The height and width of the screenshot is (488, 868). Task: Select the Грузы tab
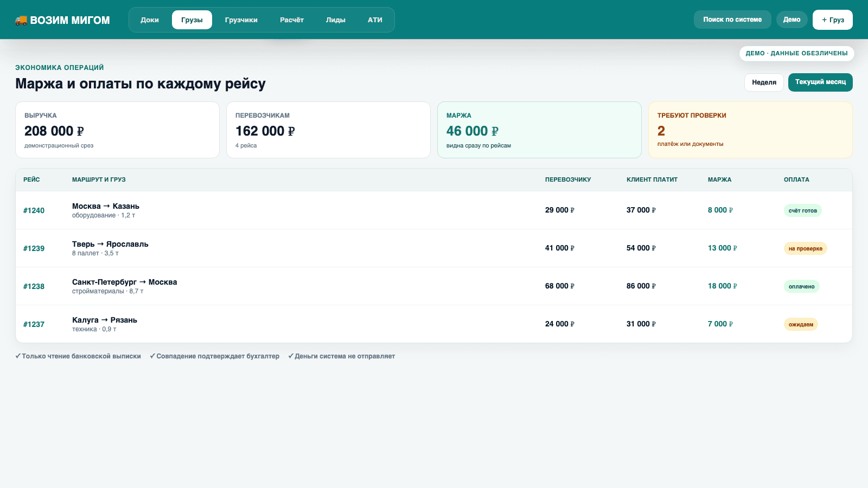click(x=192, y=20)
